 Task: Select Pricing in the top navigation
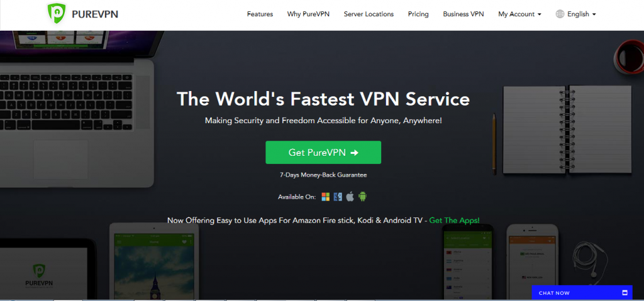pos(418,14)
